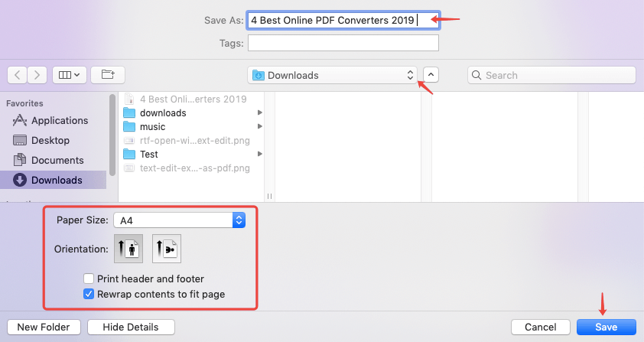Enable Print header and footer

(89, 278)
